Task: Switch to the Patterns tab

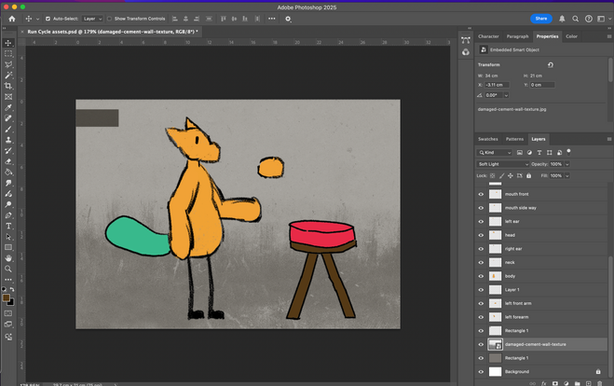Action: pyautogui.click(x=515, y=139)
